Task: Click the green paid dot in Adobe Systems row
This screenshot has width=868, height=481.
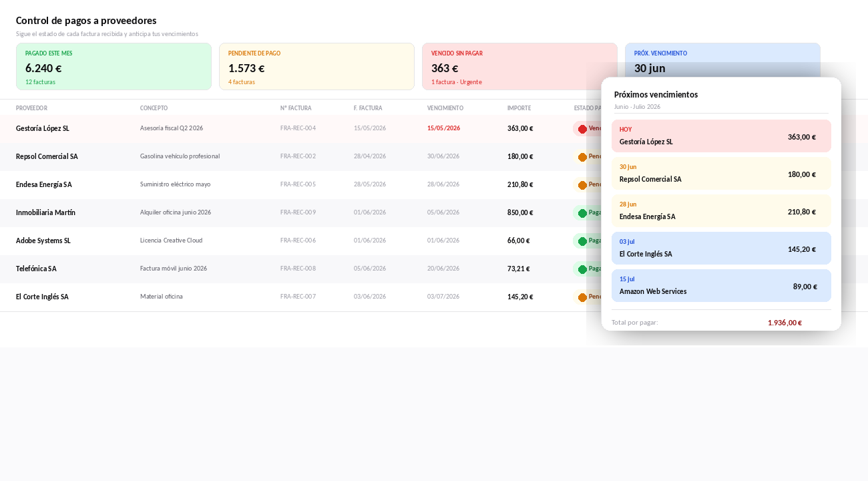Action: (x=582, y=241)
